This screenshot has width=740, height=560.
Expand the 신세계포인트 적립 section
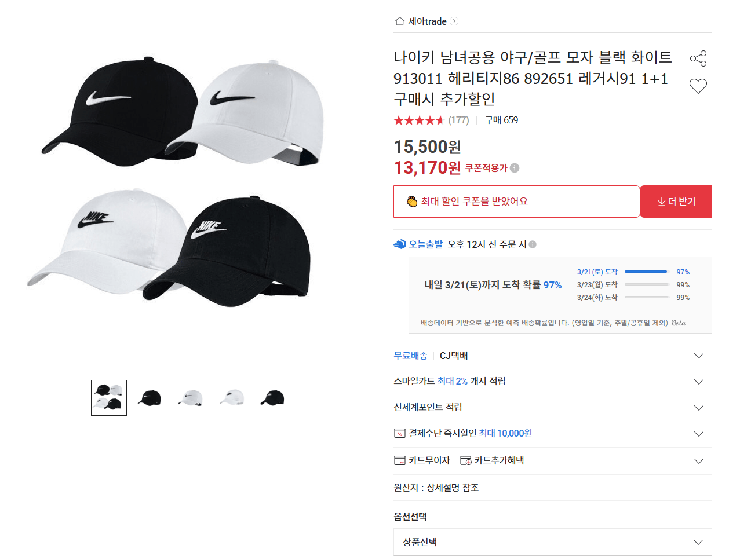click(699, 407)
